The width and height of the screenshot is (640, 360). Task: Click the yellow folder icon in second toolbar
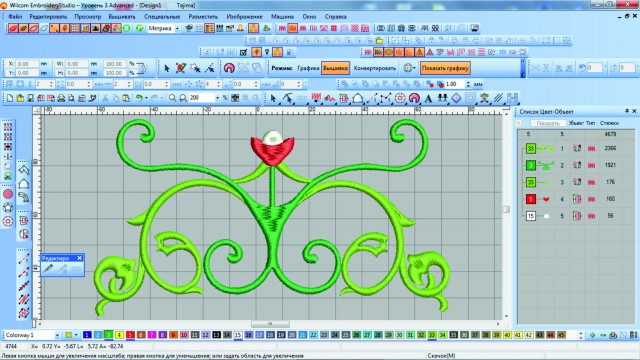(380, 40)
